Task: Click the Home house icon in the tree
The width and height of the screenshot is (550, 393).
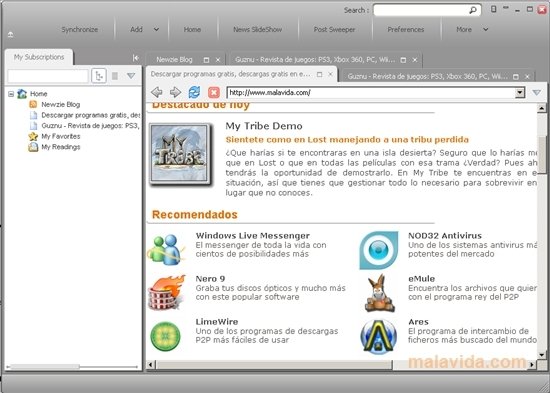Action: click(22, 94)
